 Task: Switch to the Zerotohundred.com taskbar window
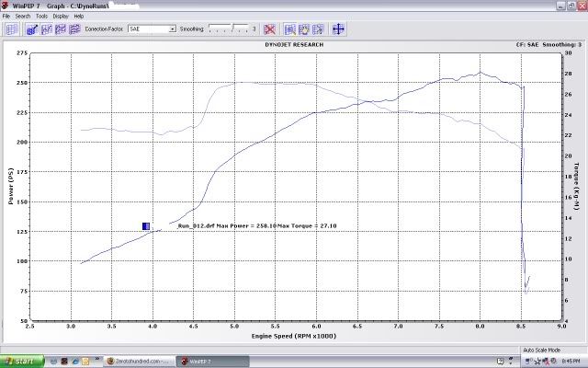tap(138, 361)
